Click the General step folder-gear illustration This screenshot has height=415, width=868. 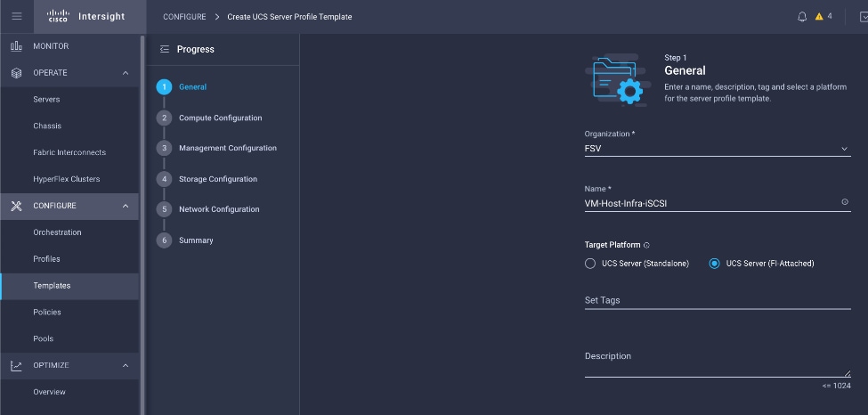[x=619, y=80]
